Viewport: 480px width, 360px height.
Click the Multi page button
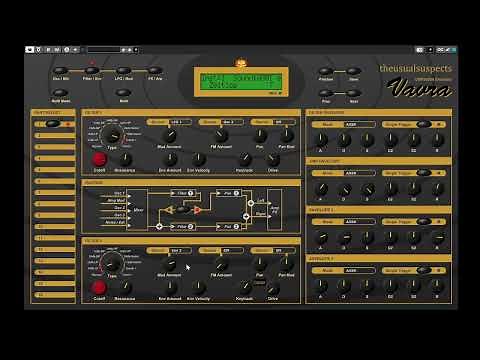pyautogui.click(x=124, y=93)
